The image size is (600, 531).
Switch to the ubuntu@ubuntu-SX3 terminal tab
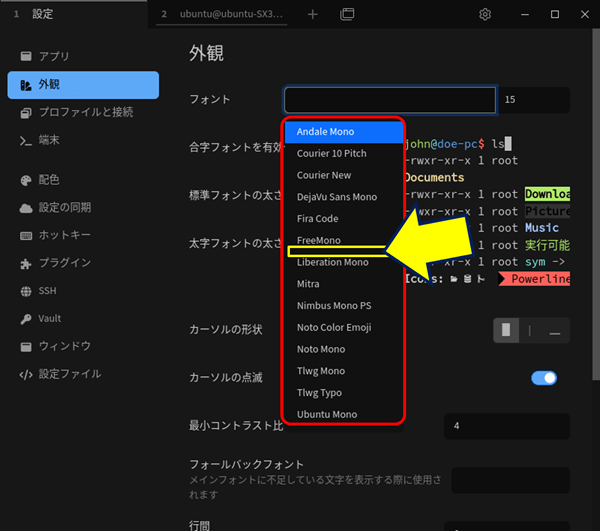pos(222,14)
